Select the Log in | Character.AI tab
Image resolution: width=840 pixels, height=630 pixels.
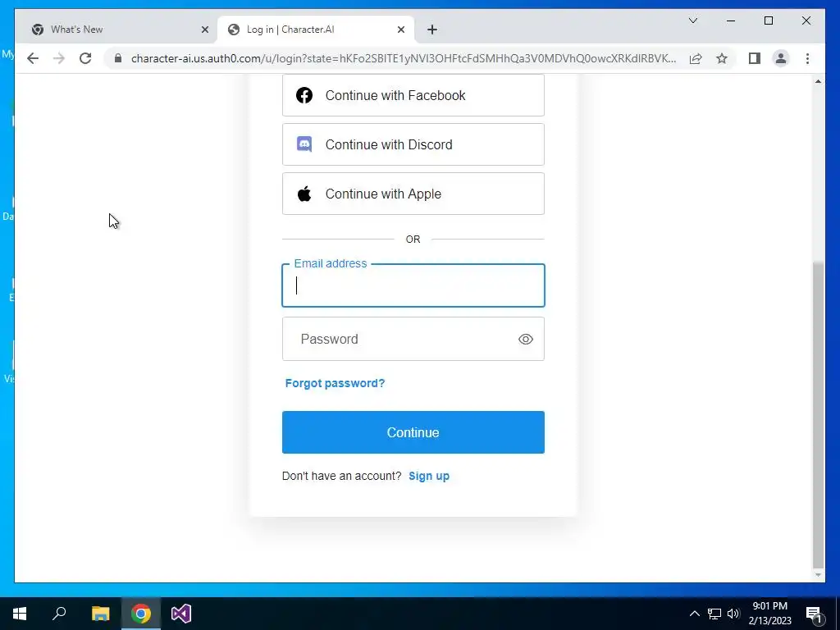pos(316,30)
